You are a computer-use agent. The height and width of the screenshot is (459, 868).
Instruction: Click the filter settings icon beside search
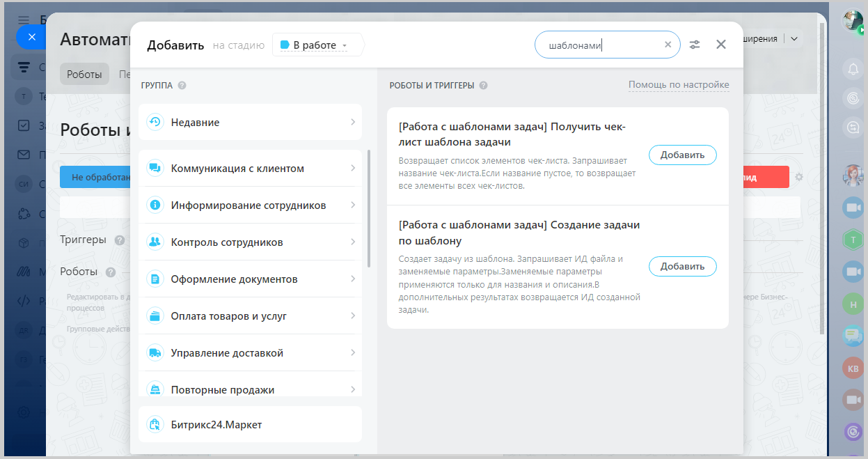coord(695,45)
